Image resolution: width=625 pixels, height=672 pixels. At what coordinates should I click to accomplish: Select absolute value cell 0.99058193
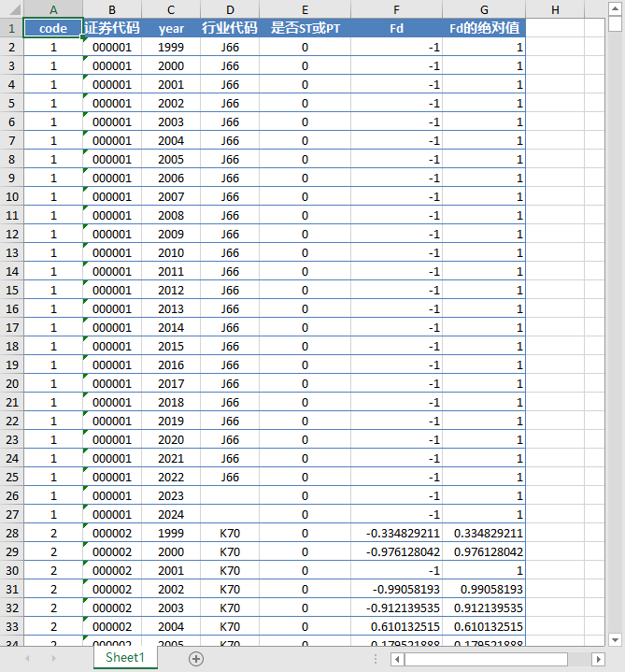(484, 590)
